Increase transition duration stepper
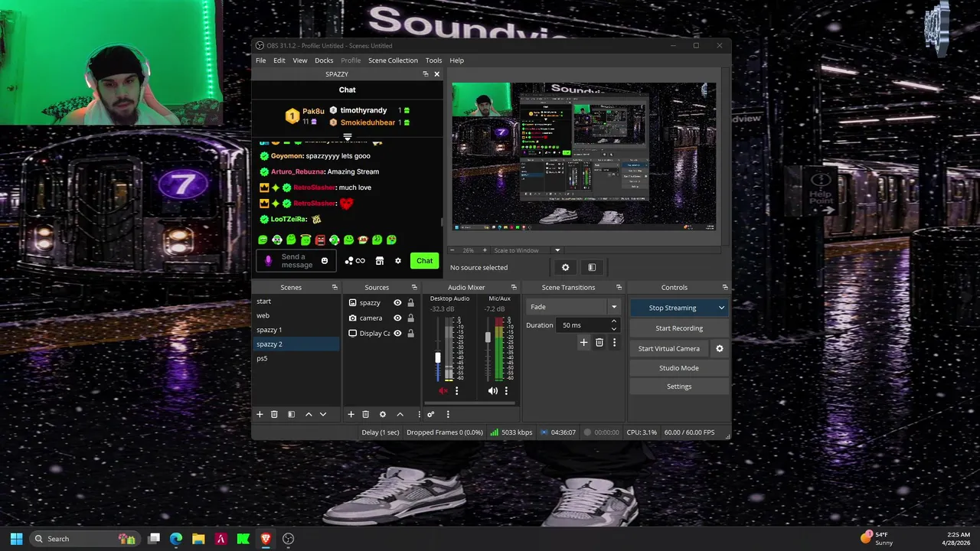980x551 pixels. (613, 321)
